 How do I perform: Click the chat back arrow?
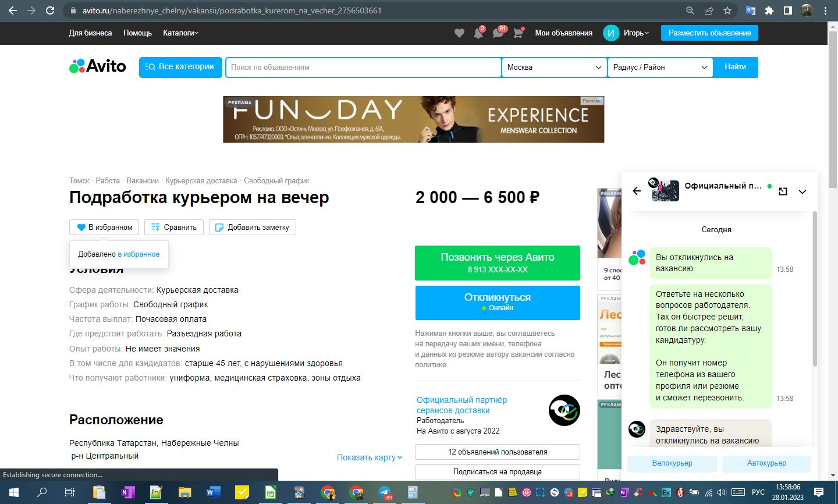pyautogui.click(x=637, y=191)
